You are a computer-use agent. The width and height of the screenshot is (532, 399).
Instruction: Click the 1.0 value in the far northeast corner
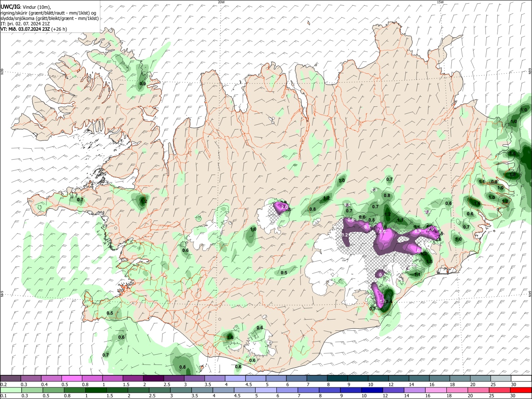(x=523, y=109)
